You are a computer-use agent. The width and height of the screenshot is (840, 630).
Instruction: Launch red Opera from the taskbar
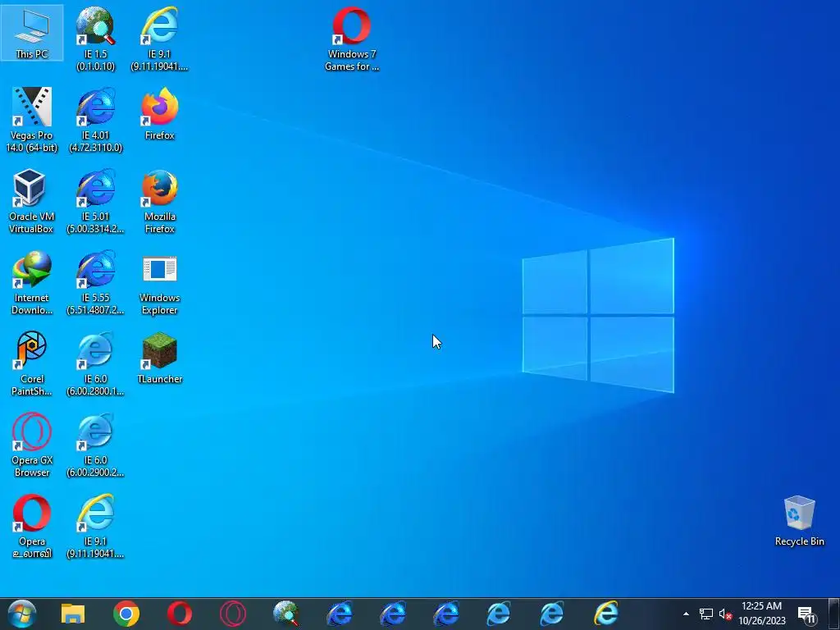pos(180,614)
